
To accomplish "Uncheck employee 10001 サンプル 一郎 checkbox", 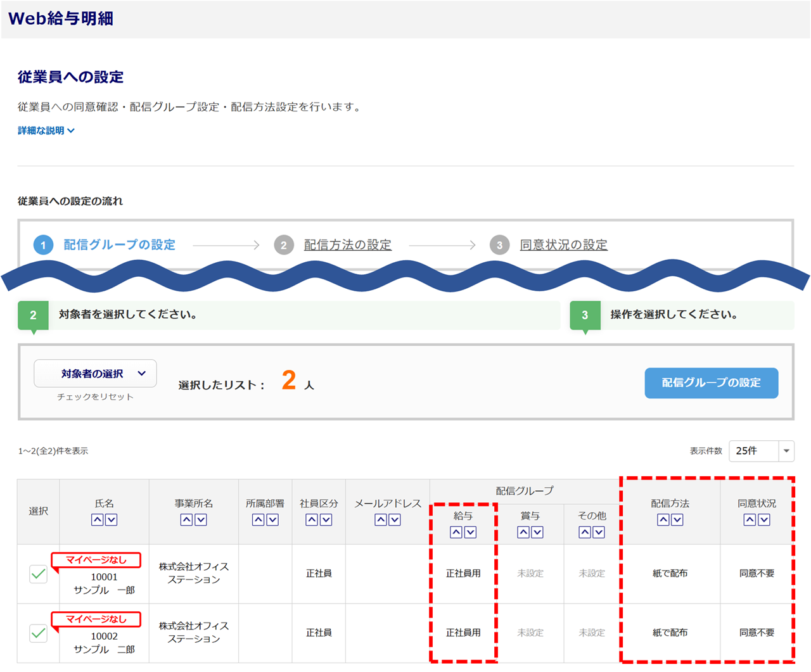I will [x=39, y=574].
